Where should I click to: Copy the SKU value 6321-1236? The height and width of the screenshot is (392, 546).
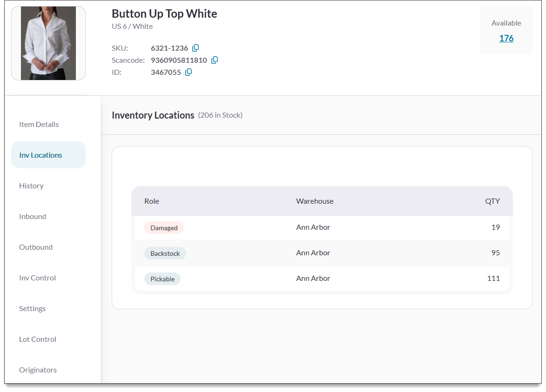(x=195, y=48)
